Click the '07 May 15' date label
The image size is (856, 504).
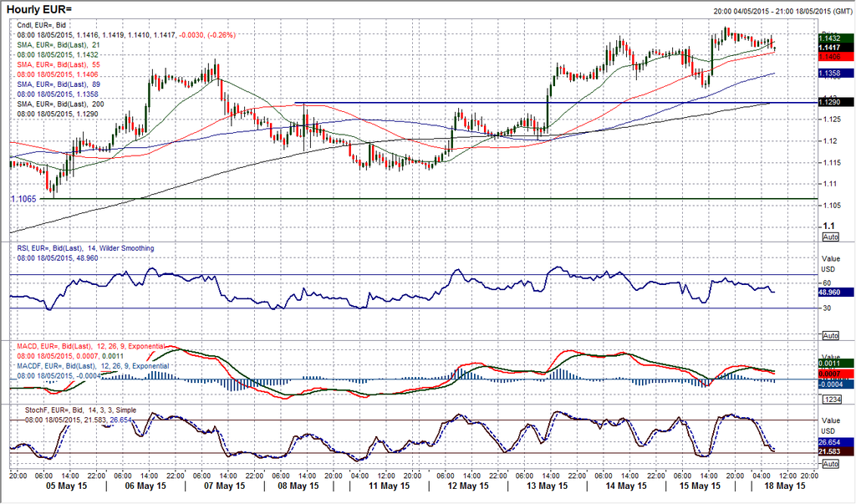[224, 486]
